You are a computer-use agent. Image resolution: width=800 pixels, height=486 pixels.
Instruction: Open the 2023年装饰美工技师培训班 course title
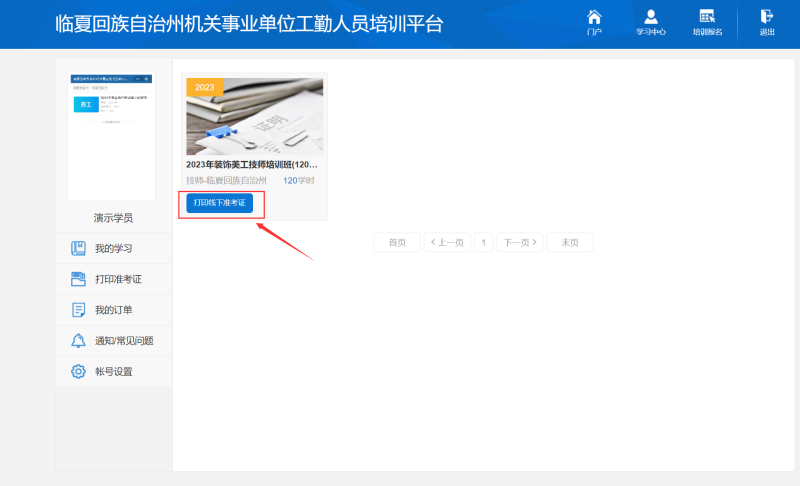252,164
